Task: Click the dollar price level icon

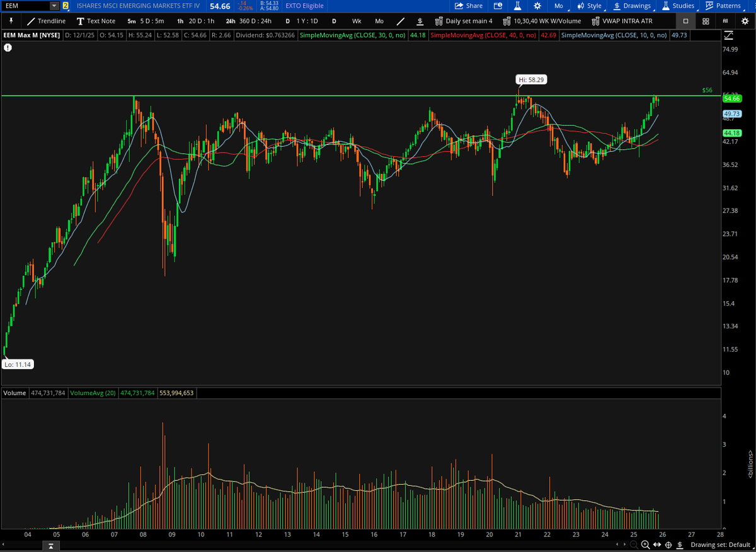Action: pyautogui.click(x=420, y=21)
